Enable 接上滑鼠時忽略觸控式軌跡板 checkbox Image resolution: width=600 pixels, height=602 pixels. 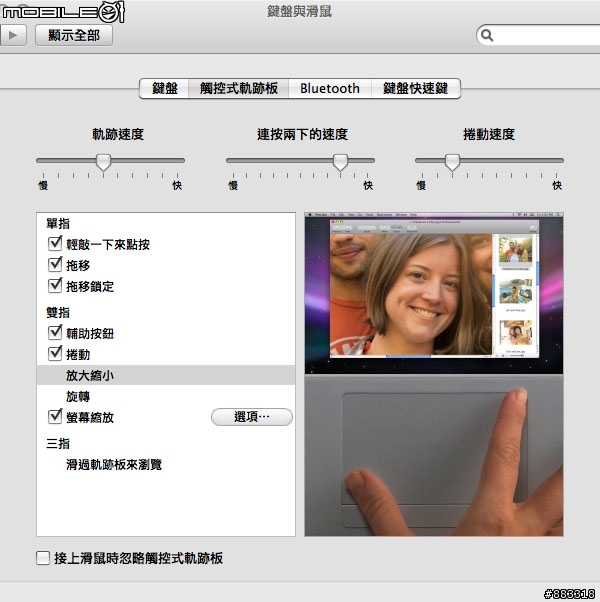(43, 558)
